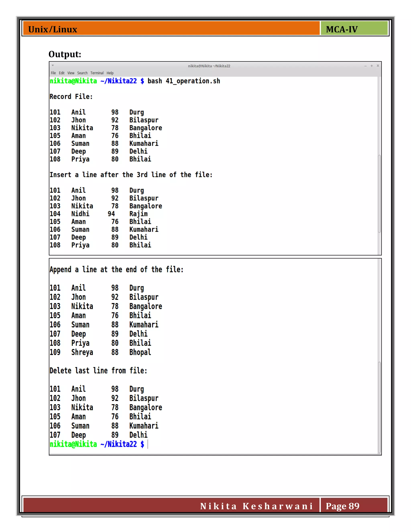The height and width of the screenshot is (532, 411).
Task: Close the terminal window
Action: click(x=378, y=66)
